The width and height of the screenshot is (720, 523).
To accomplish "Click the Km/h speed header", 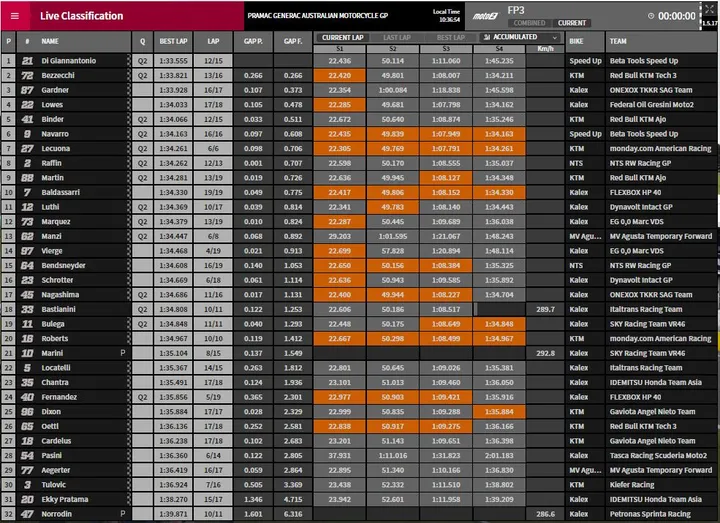I will (x=545, y=48).
